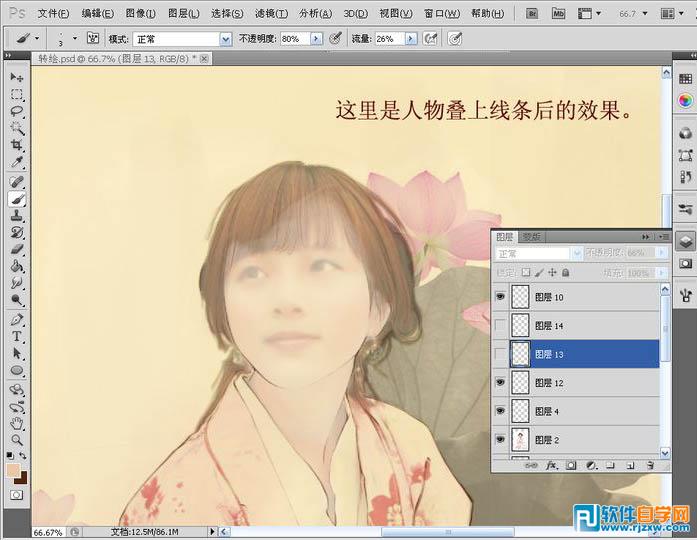Select the Clone Stamp tool
This screenshot has height=540, width=697.
pyautogui.click(x=17, y=216)
